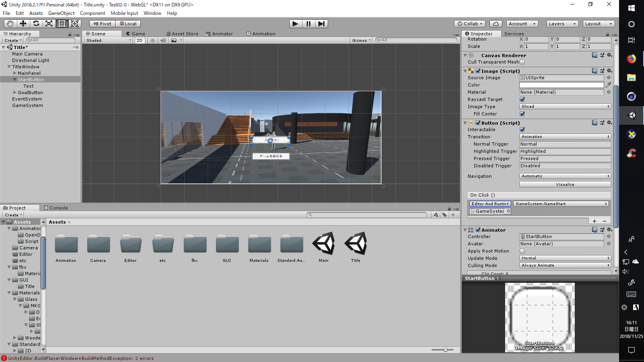Uncheck Raycast Target on the Image component

[522, 99]
